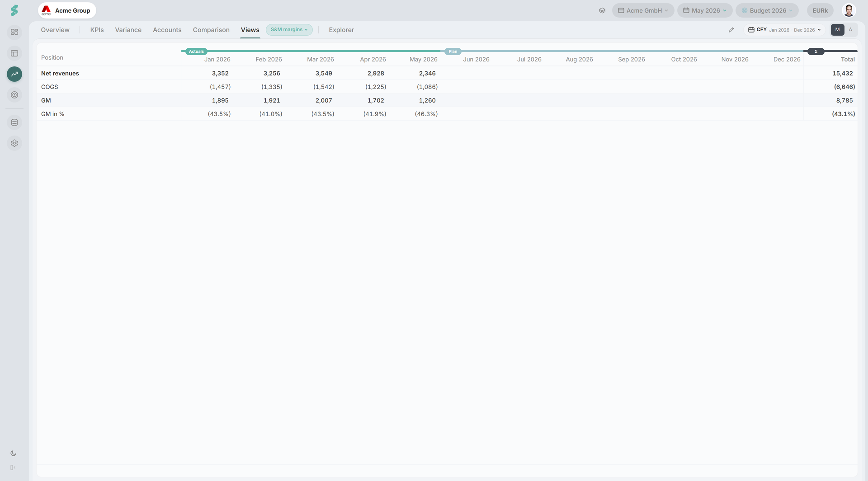Viewport: 868px width, 481px height.
Task: Select the trend chart analytics sidebar icon
Action: click(x=14, y=74)
